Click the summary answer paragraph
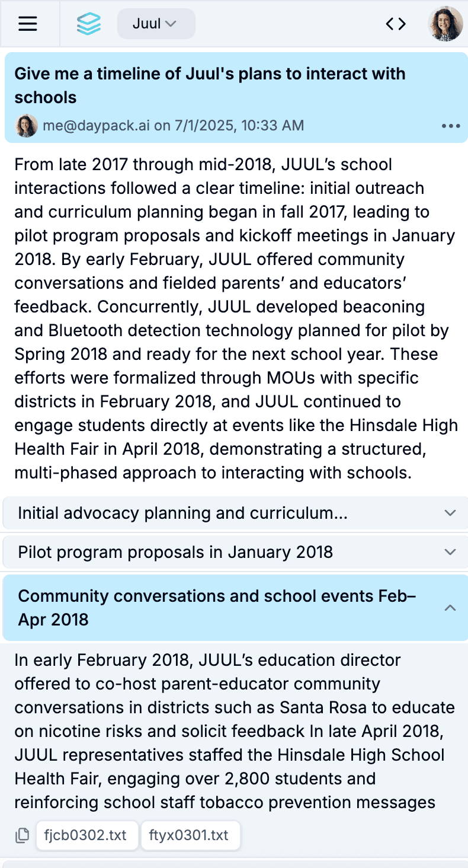Screen dimensions: 468x868 (x=236, y=318)
